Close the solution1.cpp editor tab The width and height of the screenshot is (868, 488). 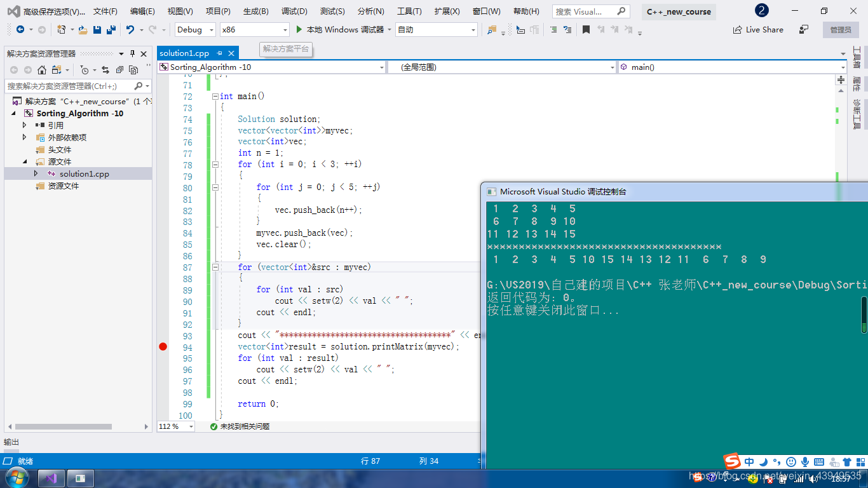[231, 53]
